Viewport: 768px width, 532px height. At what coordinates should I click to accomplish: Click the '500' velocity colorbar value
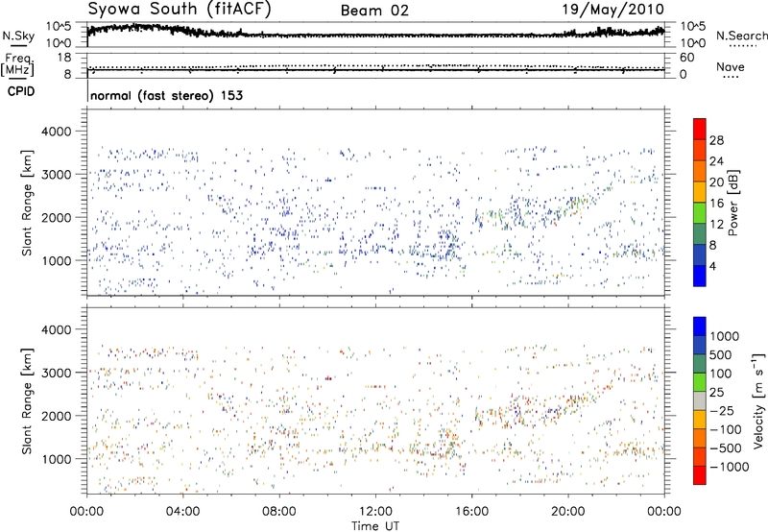click(721, 355)
